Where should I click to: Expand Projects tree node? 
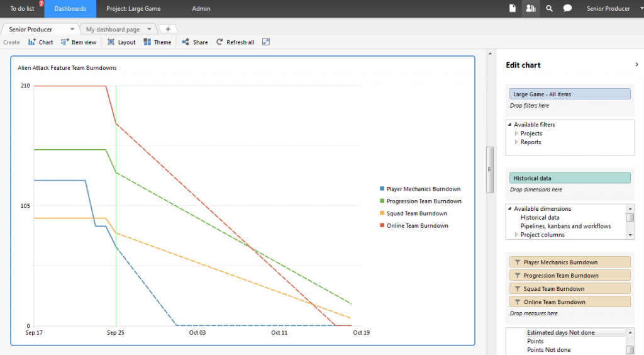point(516,133)
